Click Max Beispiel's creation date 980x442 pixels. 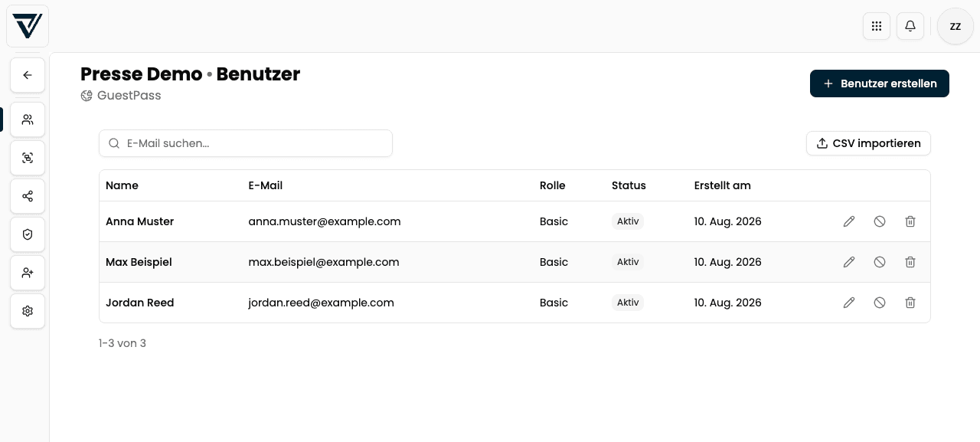(728, 262)
